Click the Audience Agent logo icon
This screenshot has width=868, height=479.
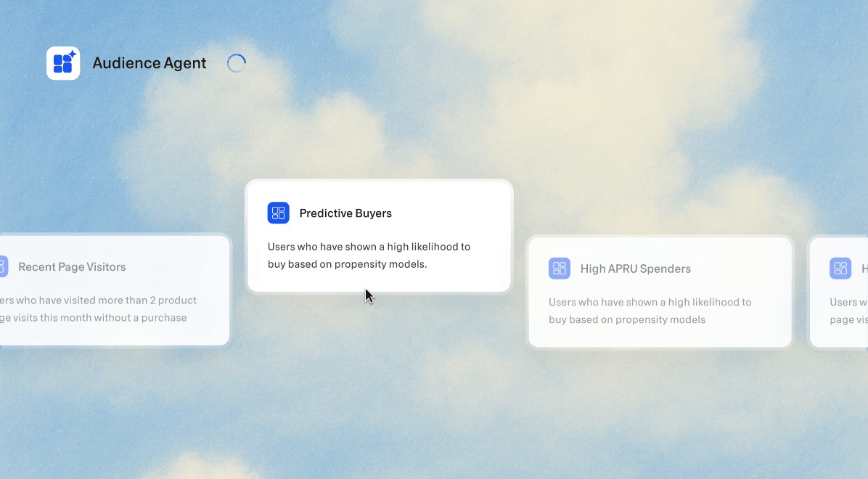coord(63,63)
